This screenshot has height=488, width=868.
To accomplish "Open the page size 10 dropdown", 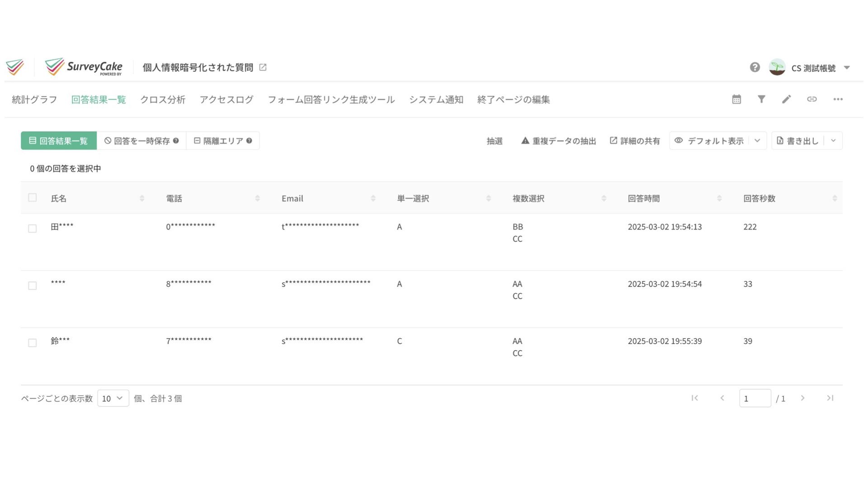I will 113,398.
